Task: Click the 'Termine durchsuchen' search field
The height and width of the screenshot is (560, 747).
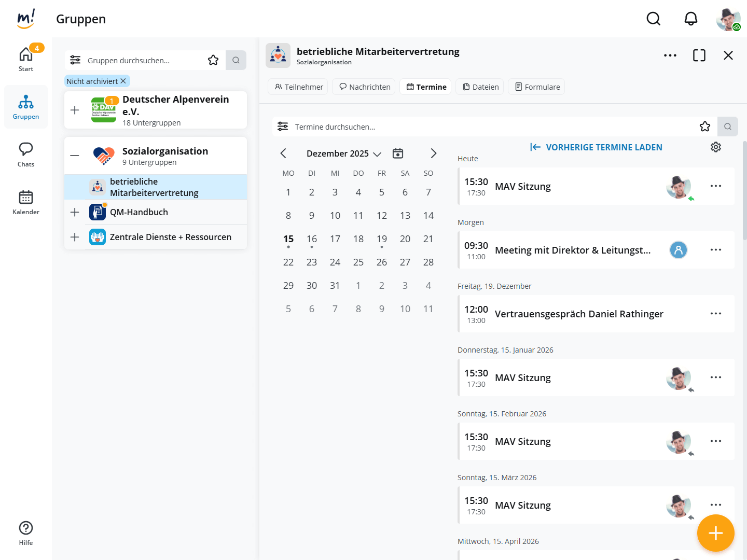Action: pos(488,127)
